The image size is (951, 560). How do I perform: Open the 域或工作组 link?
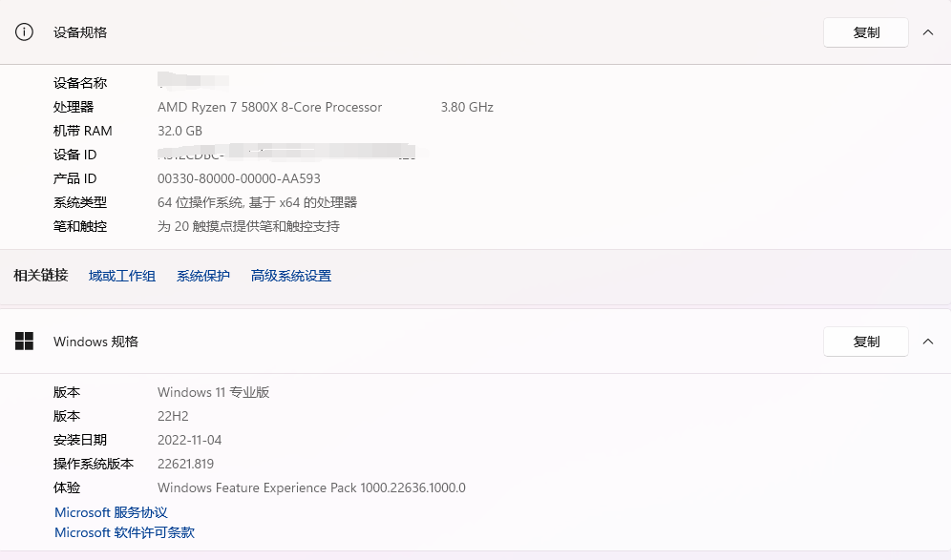[122, 277]
